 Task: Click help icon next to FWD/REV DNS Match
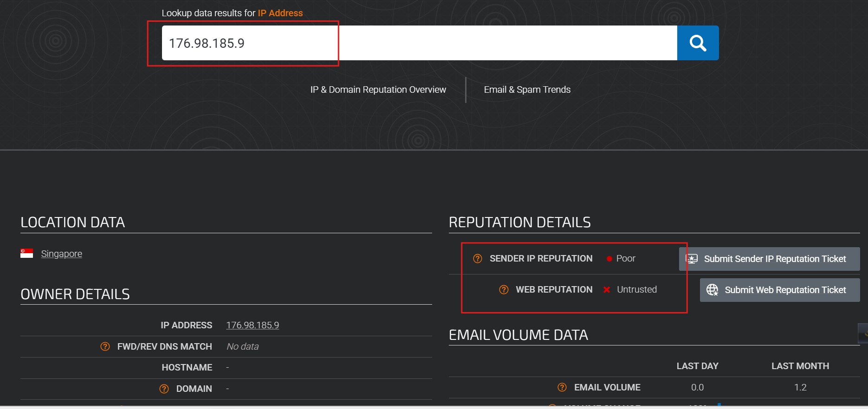pos(105,346)
